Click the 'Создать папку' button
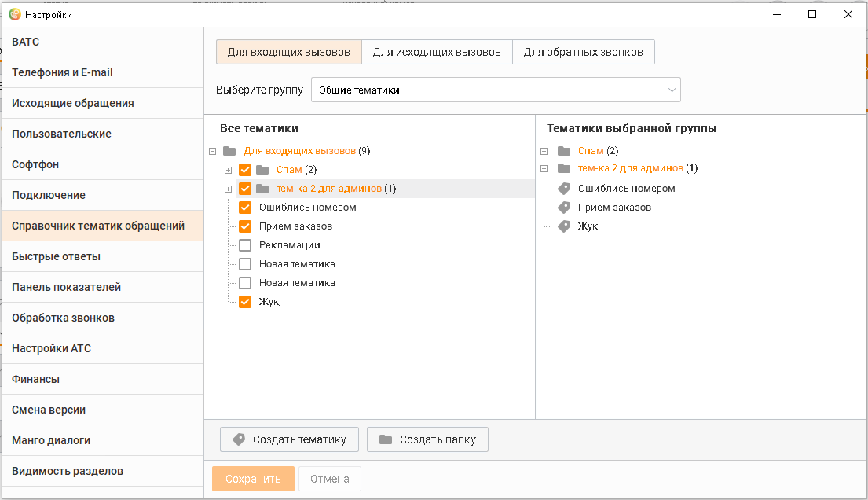Screen dimensions: 868x500 pyautogui.click(x=427, y=439)
